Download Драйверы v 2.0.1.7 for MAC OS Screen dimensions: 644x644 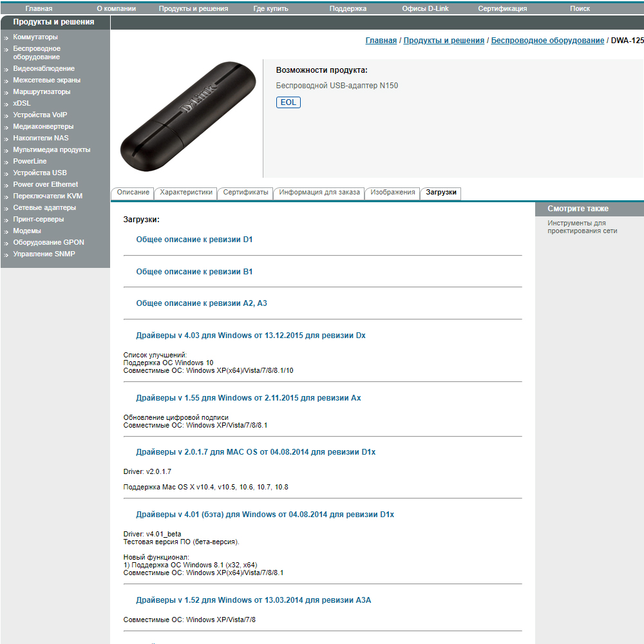pos(256,452)
